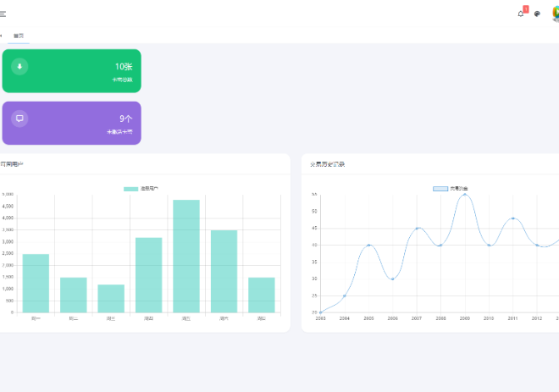Toggle the teal bar chart legend swatch
The width and height of the screenshot is (559, 392).
[x=130, y=188]
